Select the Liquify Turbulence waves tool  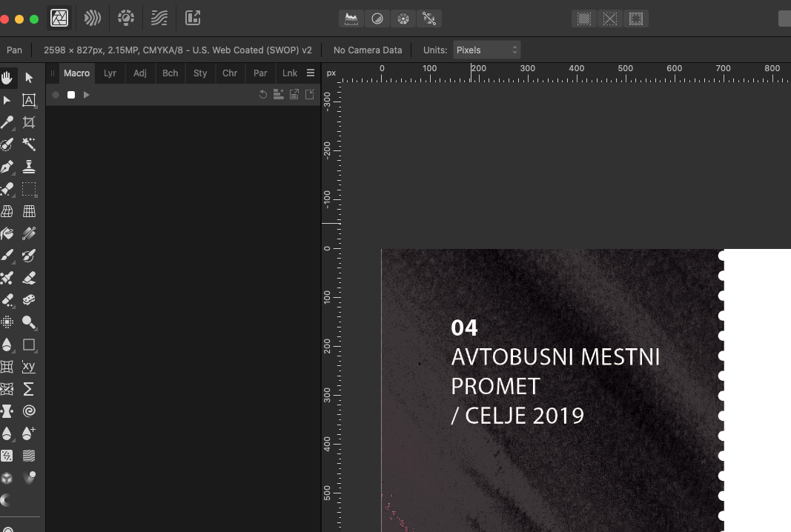tap(29, 456)
